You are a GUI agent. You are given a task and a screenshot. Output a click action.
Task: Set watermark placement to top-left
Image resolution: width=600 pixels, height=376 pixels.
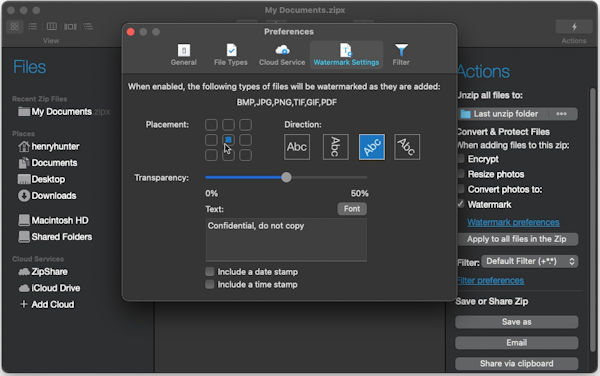pos(211,125)
